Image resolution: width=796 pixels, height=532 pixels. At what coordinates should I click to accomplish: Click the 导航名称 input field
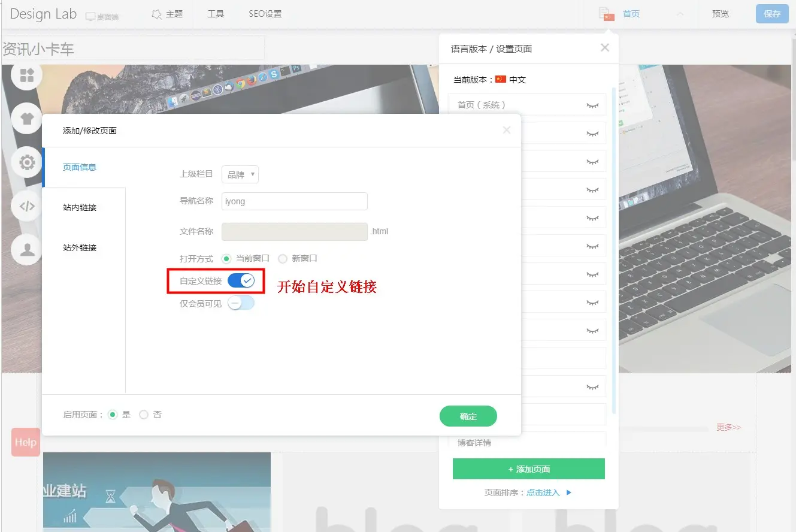[294, 201]
